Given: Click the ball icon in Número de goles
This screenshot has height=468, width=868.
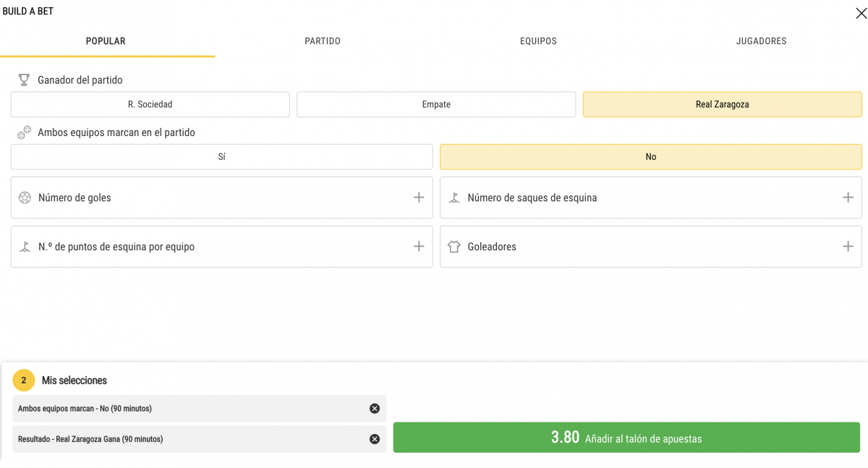Looking at the screenshot, I should pos(25,197).
